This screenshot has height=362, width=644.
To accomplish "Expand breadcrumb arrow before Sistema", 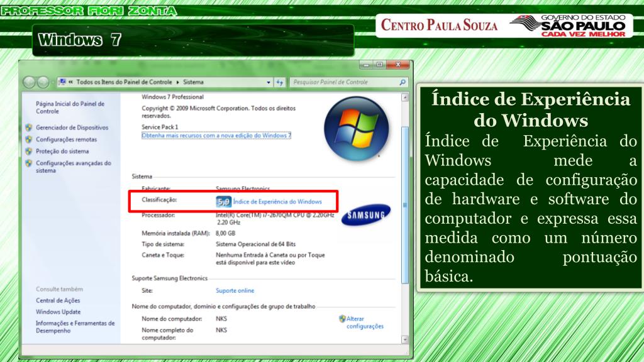I will 178,82.
